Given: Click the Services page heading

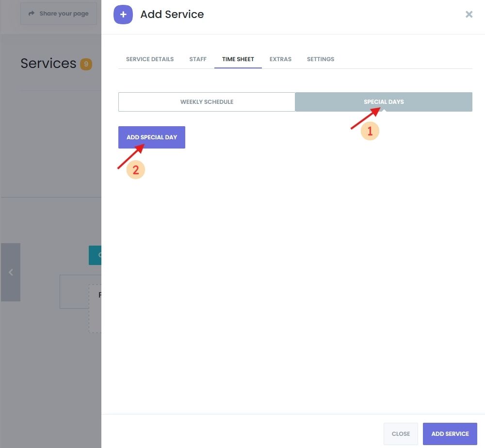Looking at the screenshot, I should pyautogui.click(x=48, y=64).
